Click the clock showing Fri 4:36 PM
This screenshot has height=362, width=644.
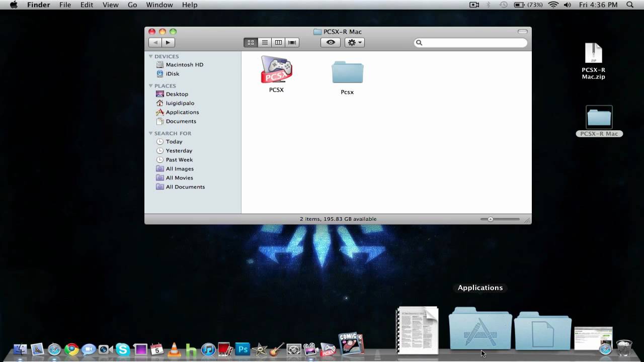[x=598, y=5]
